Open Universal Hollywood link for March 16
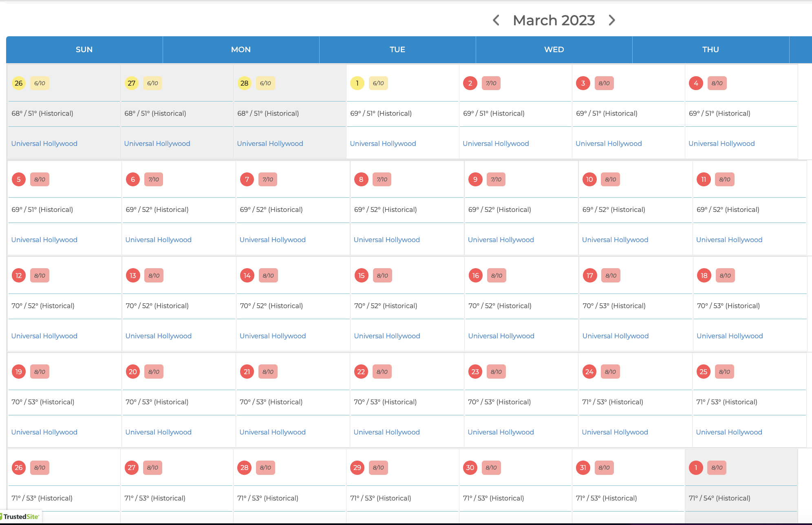The width and height of the screenshot is (812, 525). click(501, 336)
